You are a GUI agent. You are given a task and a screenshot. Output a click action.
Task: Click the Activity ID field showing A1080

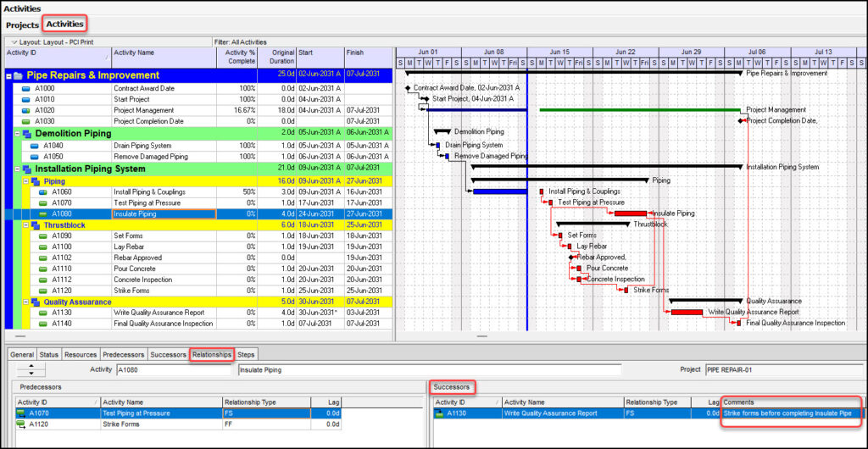[174, 370]
